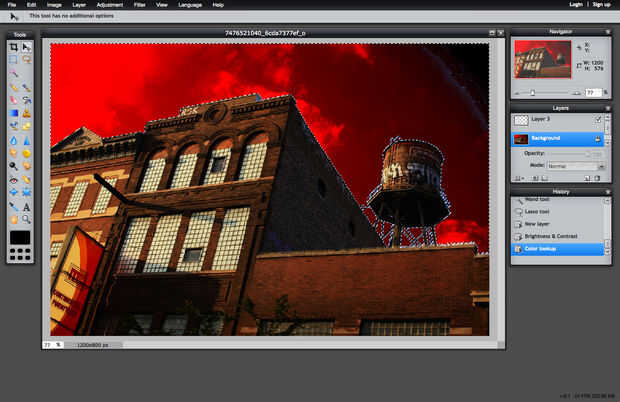The width and height of the screenshot is (620, 402).
Task: Open the Help menu
Action: click(218, 5)
